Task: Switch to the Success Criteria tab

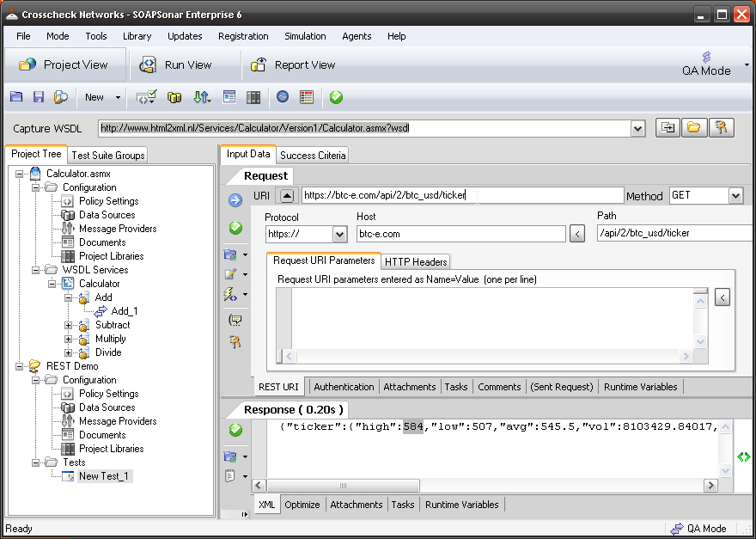Action: (x=313, y=156)
